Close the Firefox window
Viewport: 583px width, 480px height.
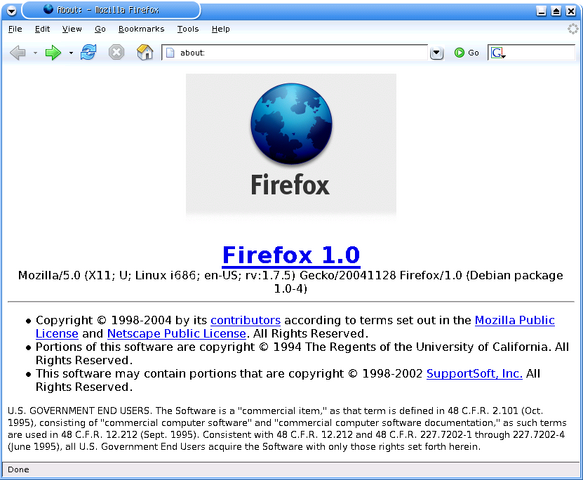point(571,11)
